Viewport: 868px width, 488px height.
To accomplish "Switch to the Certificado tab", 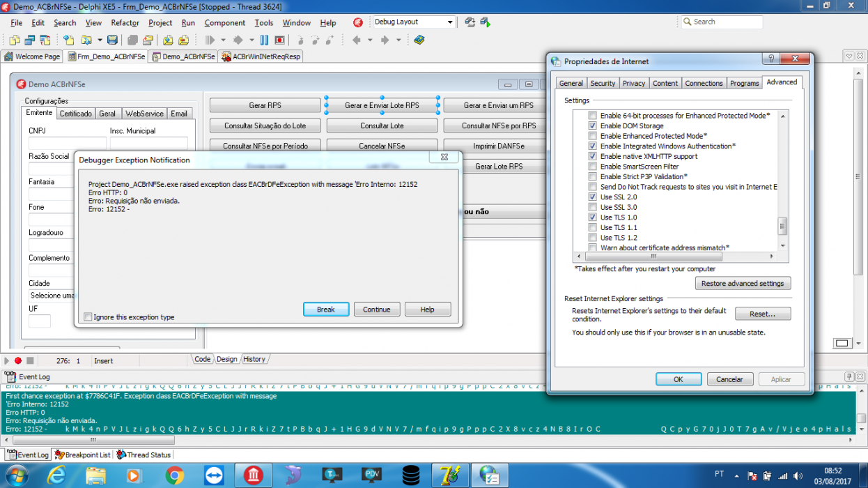I will (75, 114).
